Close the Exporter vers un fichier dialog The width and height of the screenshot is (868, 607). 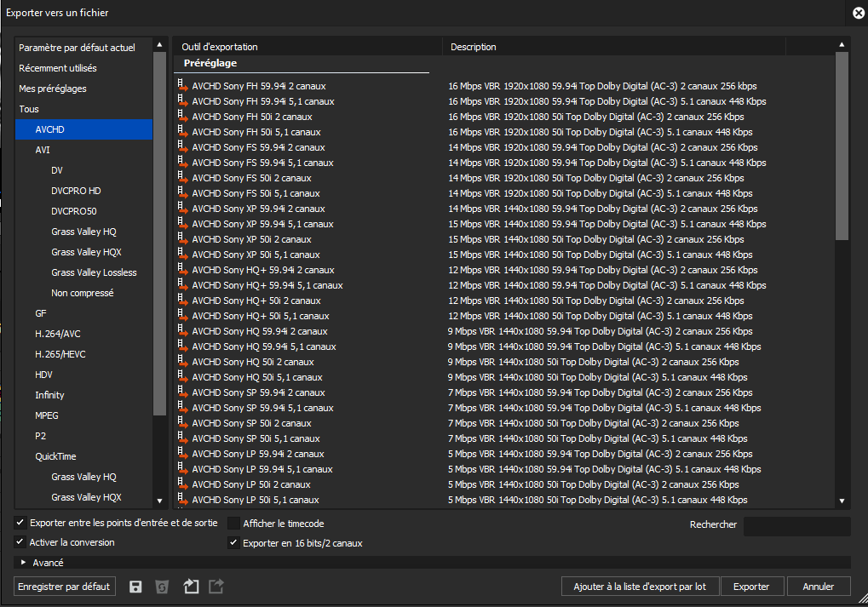tap(859, 13)
